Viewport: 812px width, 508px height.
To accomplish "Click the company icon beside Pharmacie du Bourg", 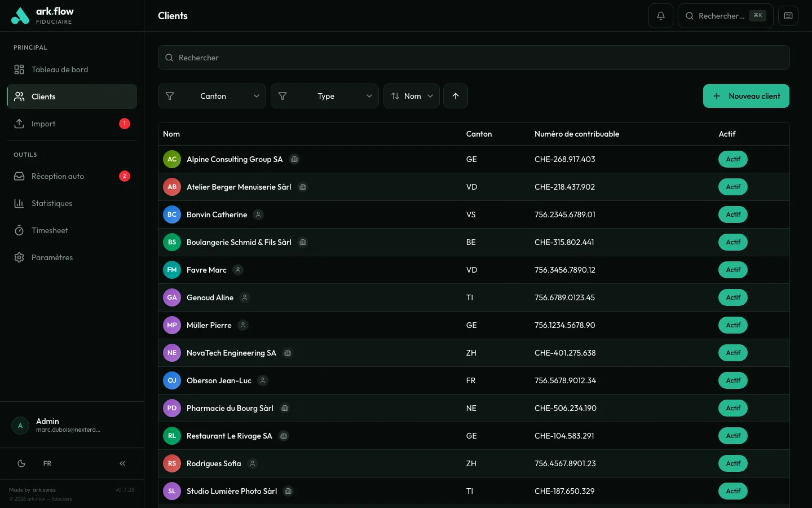I will [x=285, y=408].
